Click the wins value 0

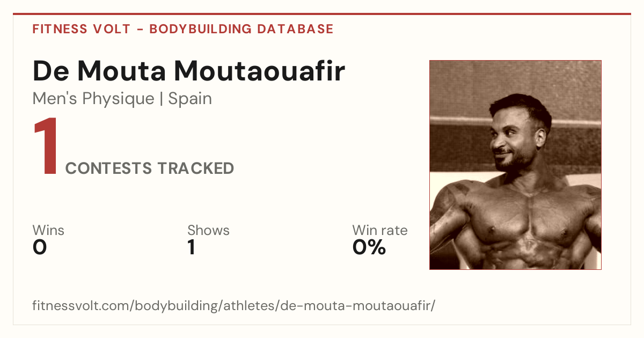(x=40, y=247)
